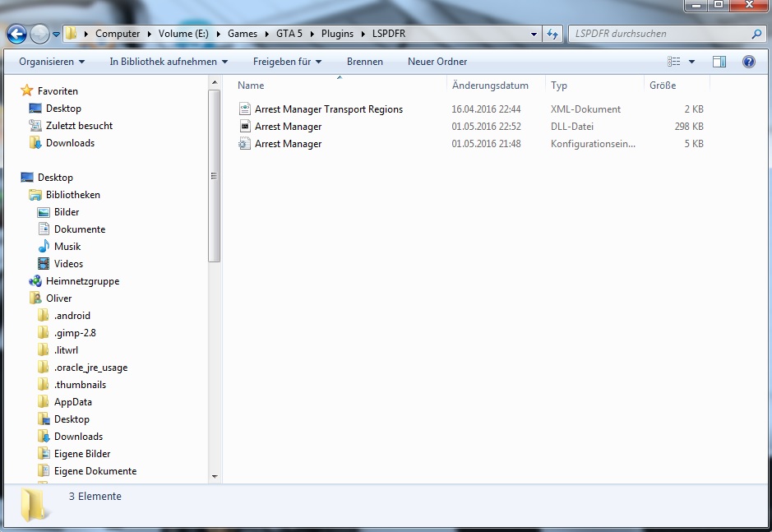Click the Favoriten star icon
This screenshot has height=532, width=772.
(x=26, y=90)
